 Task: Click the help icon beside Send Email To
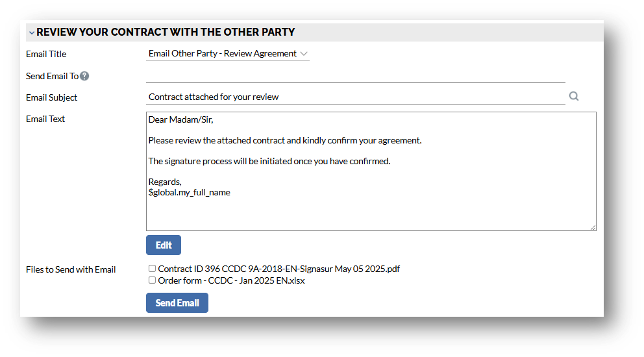coord(84,76)
